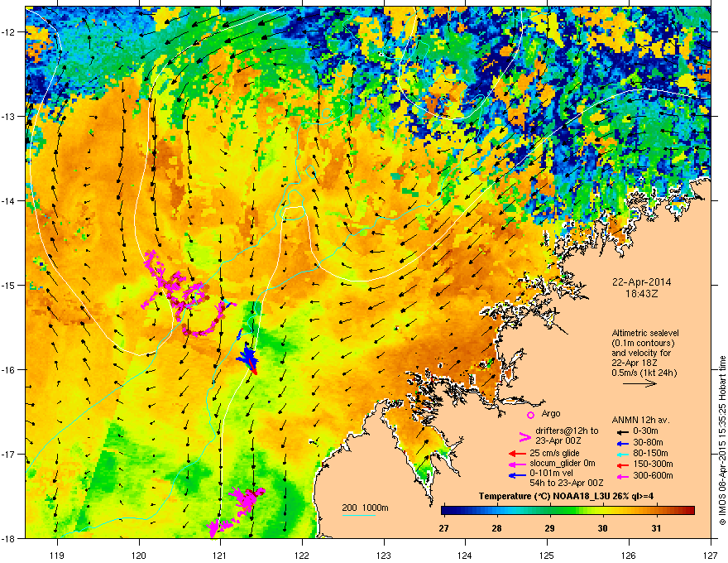Click the 'Argo' legend label
This screenshot has width=728, height=563.
coord(551,413)
